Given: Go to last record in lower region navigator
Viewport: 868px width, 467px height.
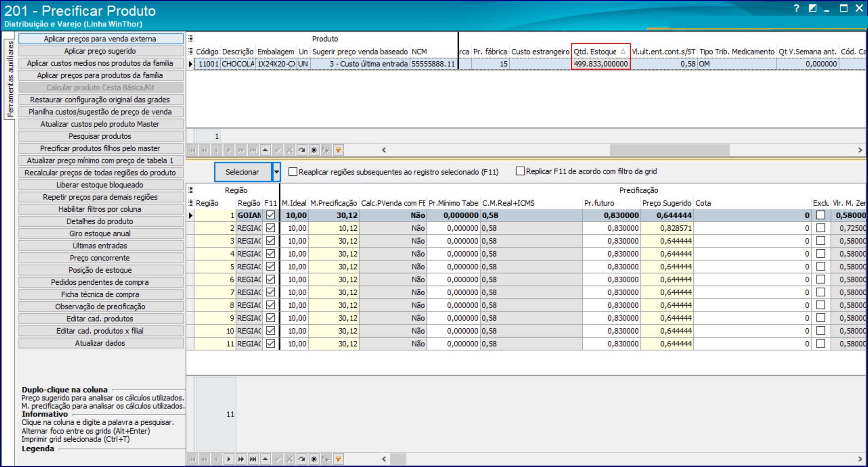Looking at the screenshot, I should tap(253, 459).
